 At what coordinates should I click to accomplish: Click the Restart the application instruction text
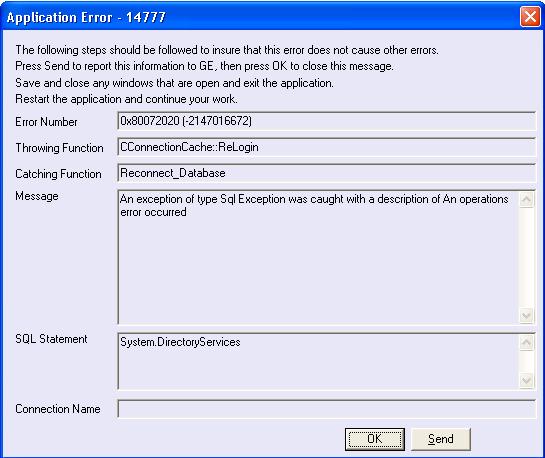pos(127,99)
